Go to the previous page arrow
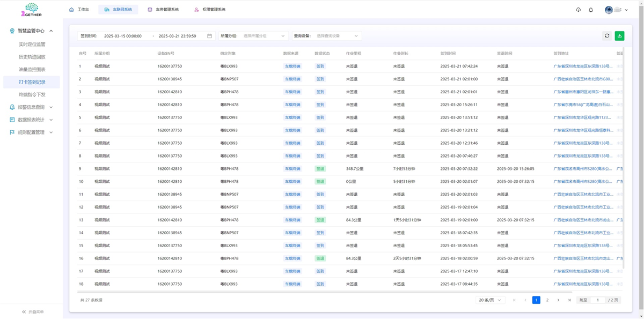Viewport: 644px width, 319px height. 525,300
